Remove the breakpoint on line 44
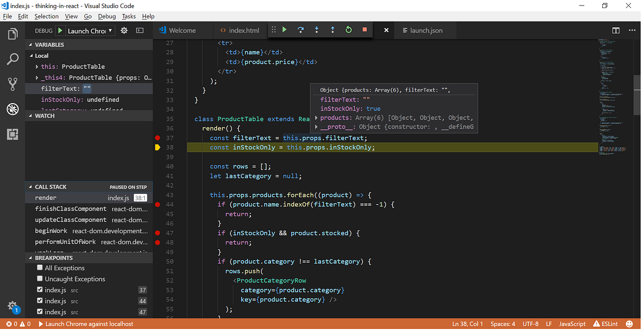 pos(157,204)
